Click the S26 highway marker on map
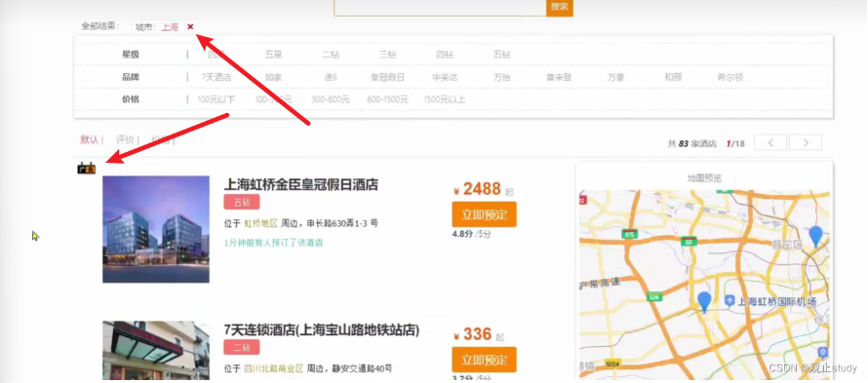The height and width of the screenshot is (383, 868). coord(654,298)
